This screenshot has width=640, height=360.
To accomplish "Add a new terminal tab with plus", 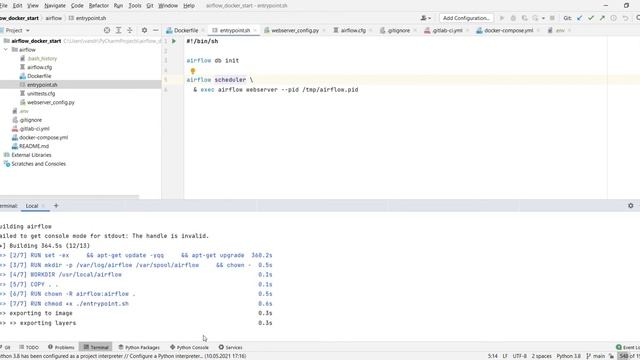I will 56,206.
